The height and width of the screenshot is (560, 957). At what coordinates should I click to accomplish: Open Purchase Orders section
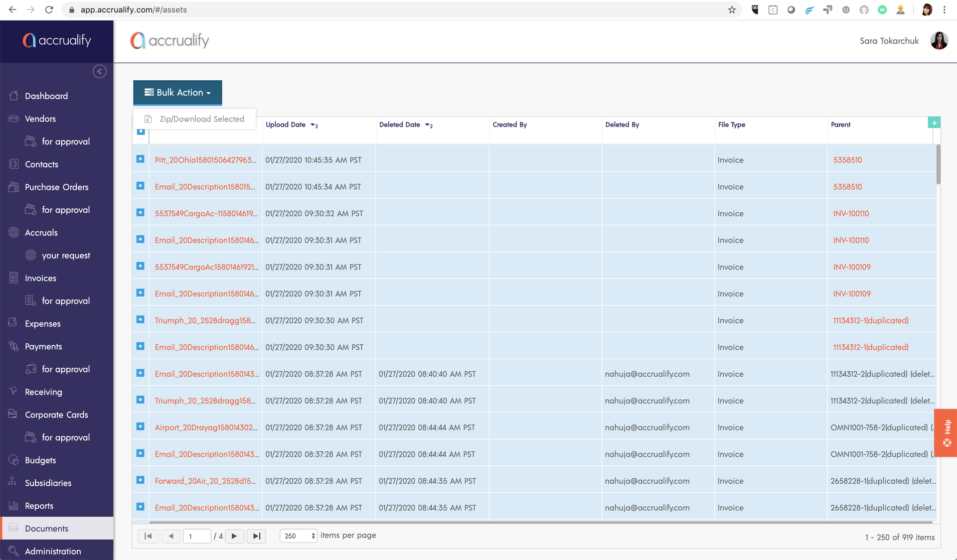point(57,187)
